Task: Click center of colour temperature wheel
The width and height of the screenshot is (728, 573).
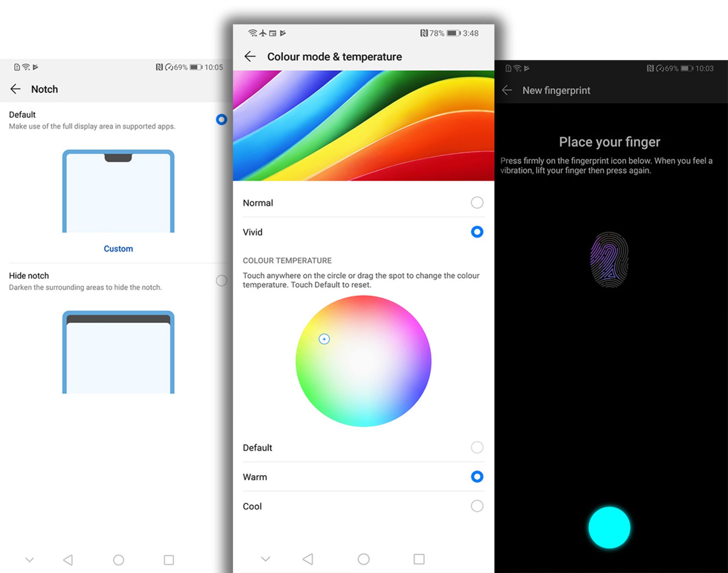Action: point(363,361)
